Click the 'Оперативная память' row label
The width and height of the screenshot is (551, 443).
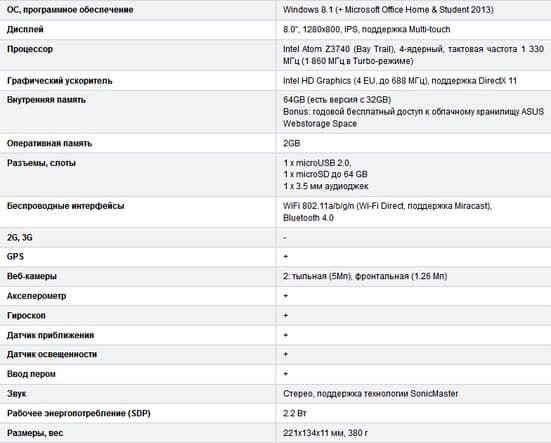click(49, 143)
